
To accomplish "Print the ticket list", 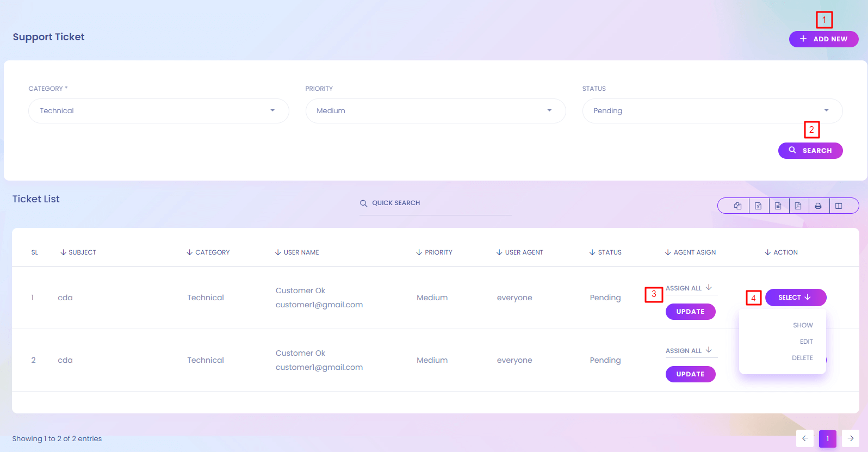I will click(x=818, y=206).
